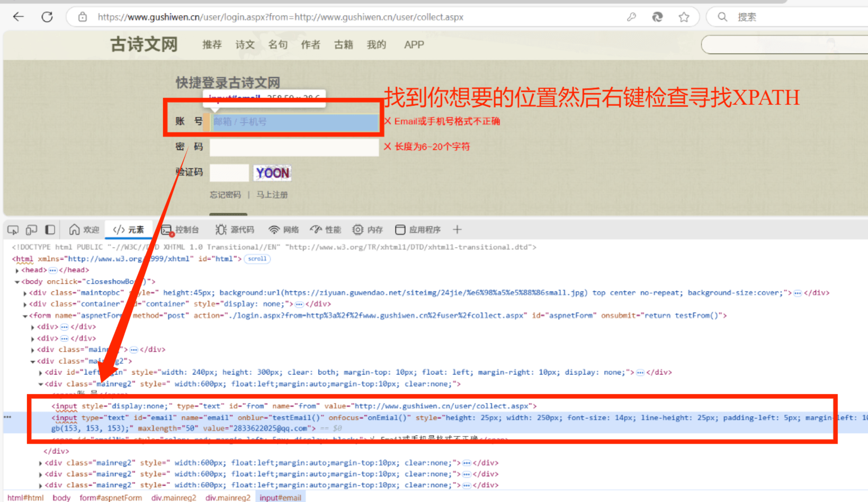Click the ellipsis beside the selected DOM line

7,417
